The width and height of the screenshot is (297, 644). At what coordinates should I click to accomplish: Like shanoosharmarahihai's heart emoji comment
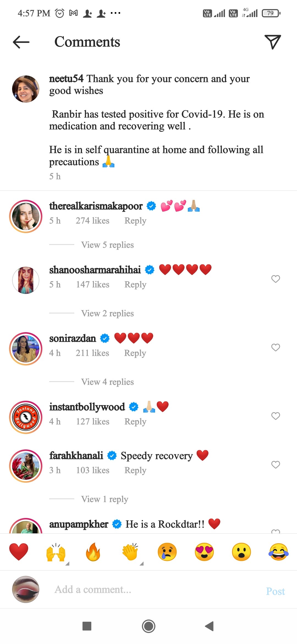tap(275, 279)
